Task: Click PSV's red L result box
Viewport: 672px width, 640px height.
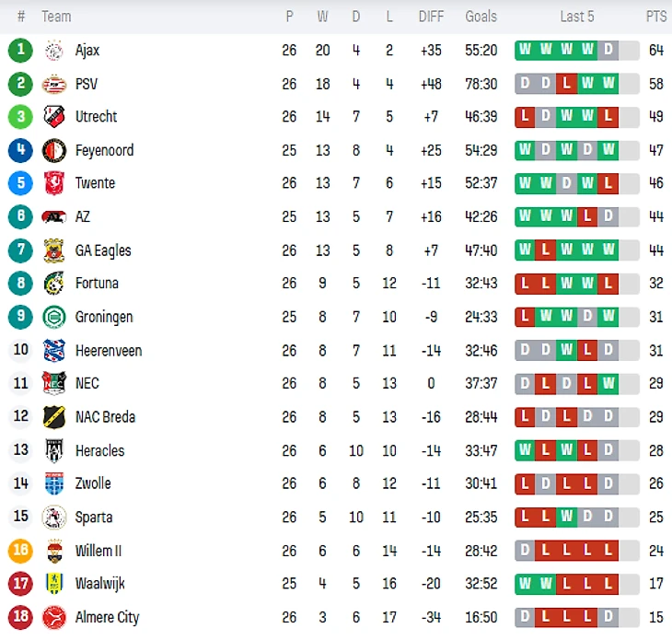Action: pos(567,84)
